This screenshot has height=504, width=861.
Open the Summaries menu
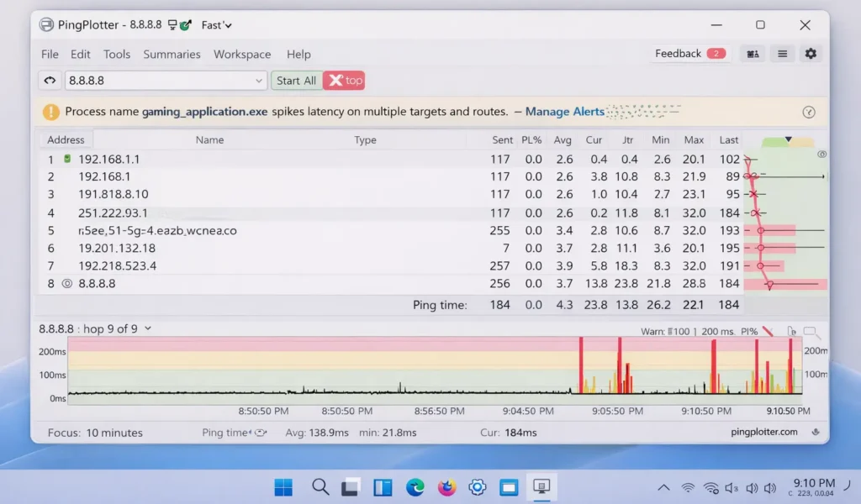[x=172, y=55]
